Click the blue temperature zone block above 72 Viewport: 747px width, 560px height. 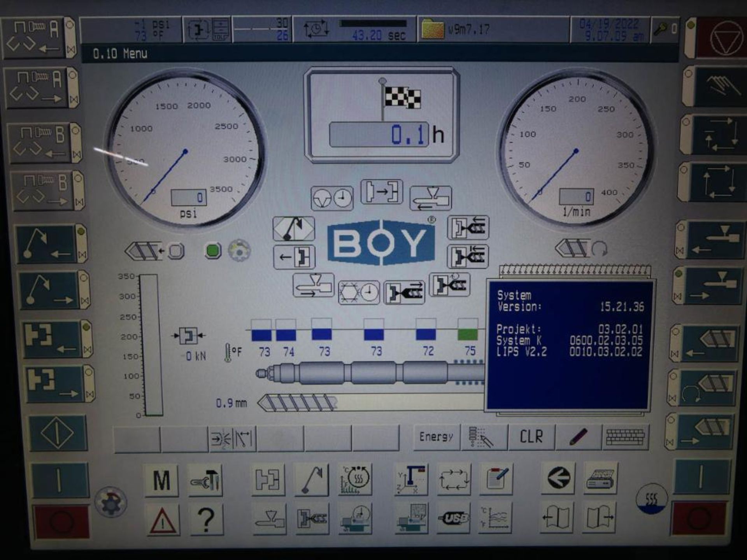pos(426,330)
